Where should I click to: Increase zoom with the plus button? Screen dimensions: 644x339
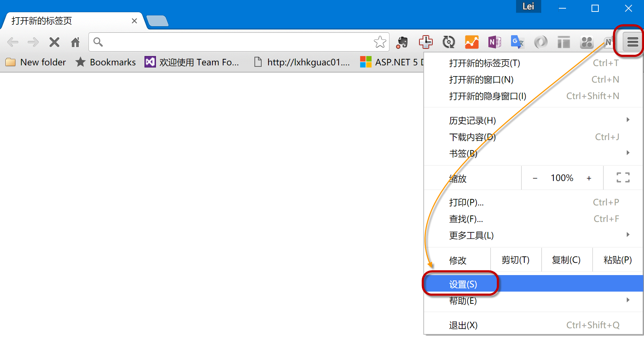point(589,178)
